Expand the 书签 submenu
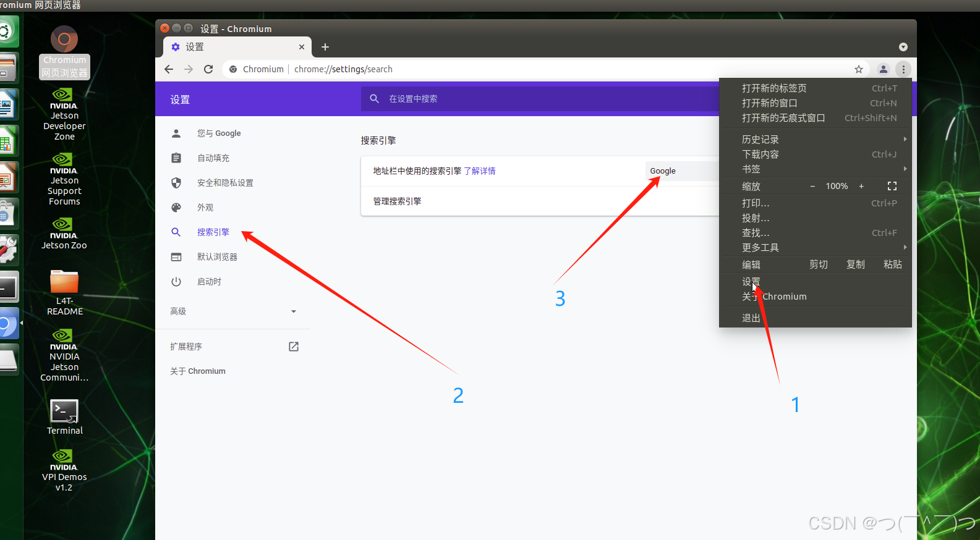 [816, 169]
